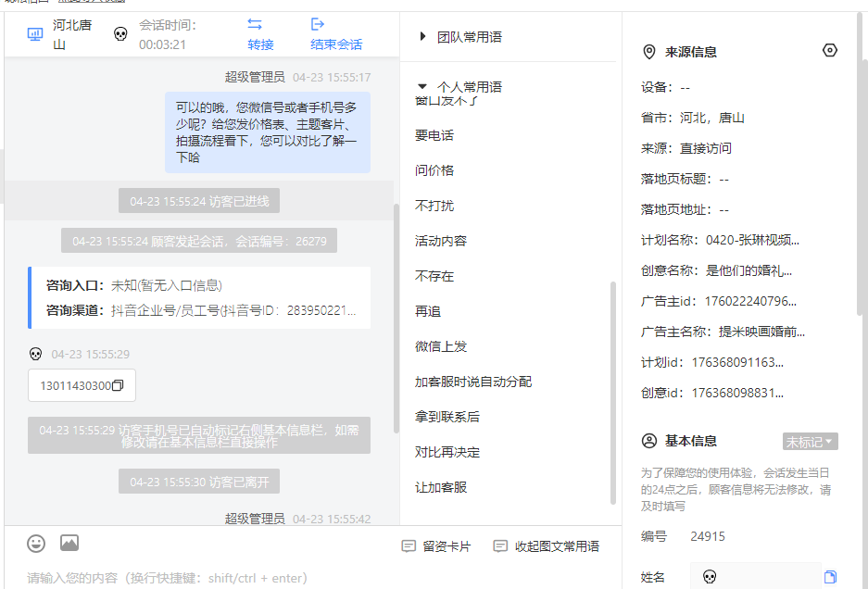Click the notice containing 会话编号：26279
Screen dimensions: 868x589
click(x=199, y=241)
